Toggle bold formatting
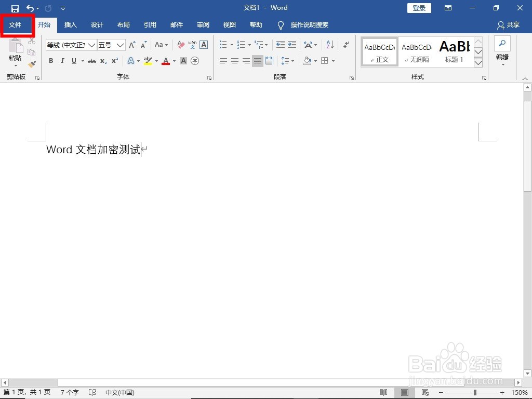532x399 pixels. (x=50, y=61)
